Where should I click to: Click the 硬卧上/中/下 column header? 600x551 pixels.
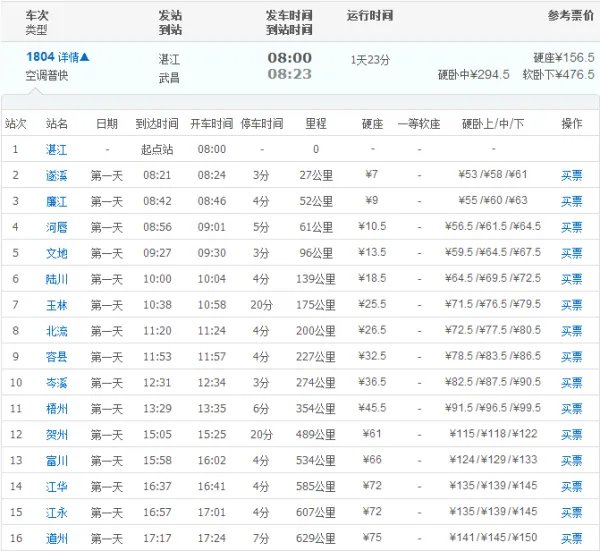[493, 124]
